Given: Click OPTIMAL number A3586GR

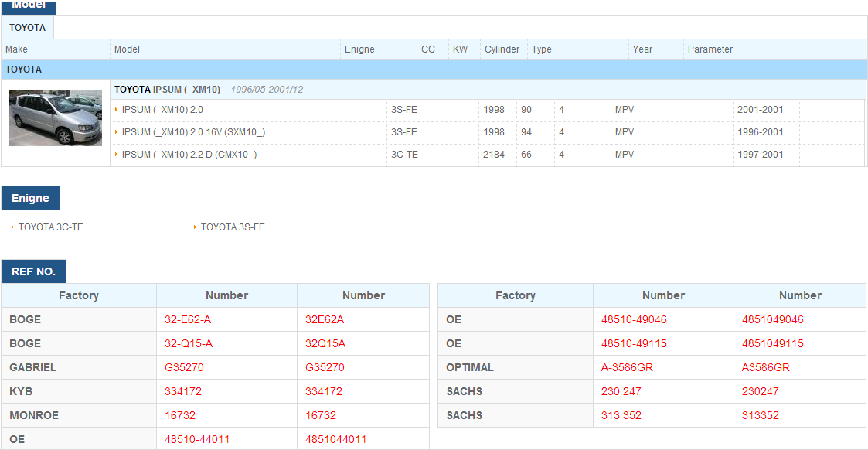Looking at the screenshot, I should click(x=766, y=367).
